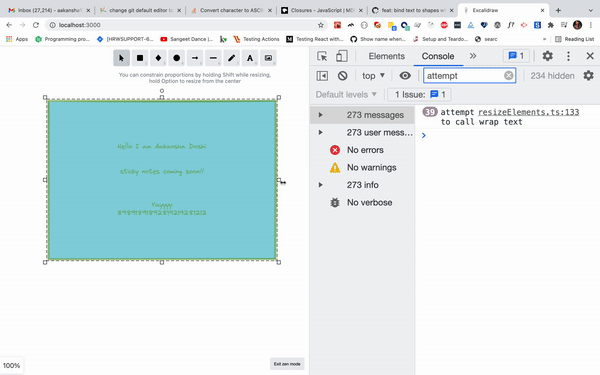Switch to the Elements tab
The height and width of the screenshot is (375, 600).
(386, 56)
